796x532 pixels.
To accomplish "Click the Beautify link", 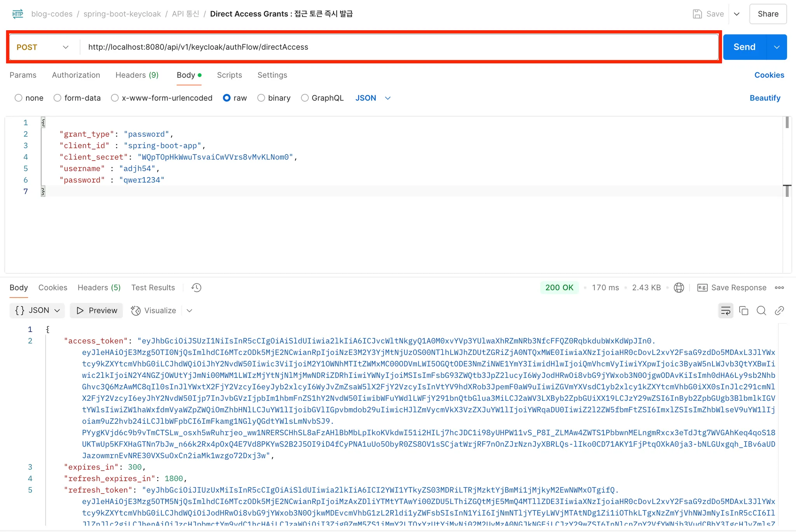I will click(x=765, y=98).
